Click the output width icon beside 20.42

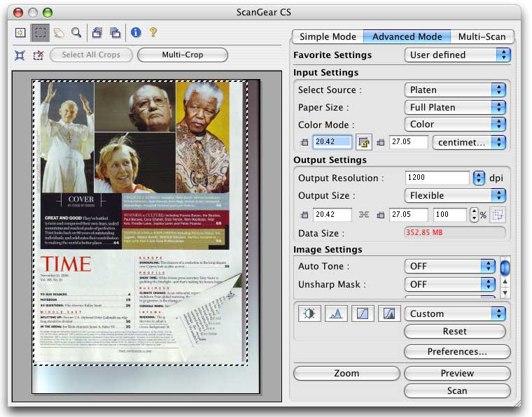(x=304, y=215)
